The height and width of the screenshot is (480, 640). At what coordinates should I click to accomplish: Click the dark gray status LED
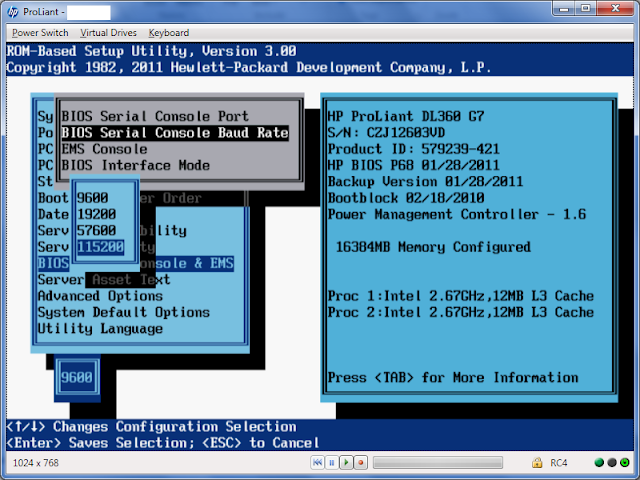612,462
